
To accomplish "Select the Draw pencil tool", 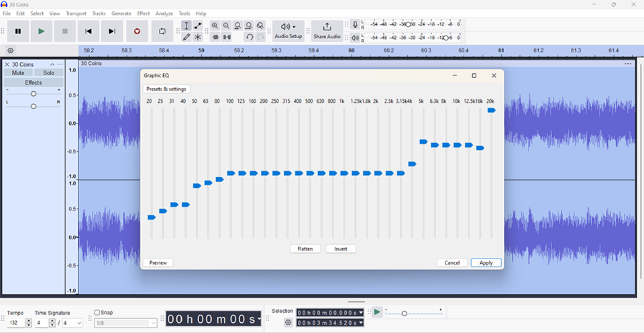I will click(186, 37).
